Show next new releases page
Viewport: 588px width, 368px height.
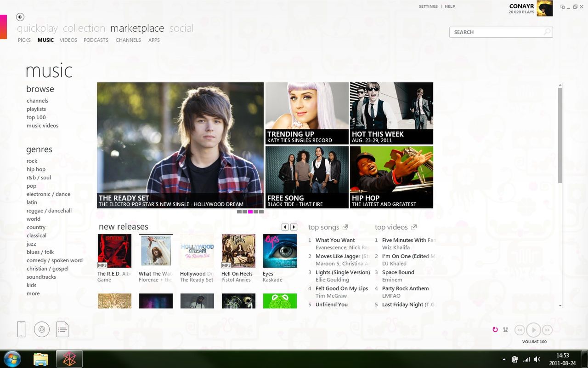tap(294, 227)
